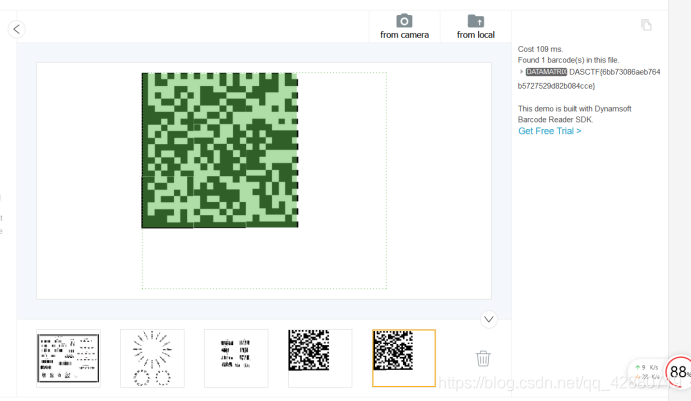
Task: Select the first thumbnail with barcode sheet
Action: pos(68,358)
